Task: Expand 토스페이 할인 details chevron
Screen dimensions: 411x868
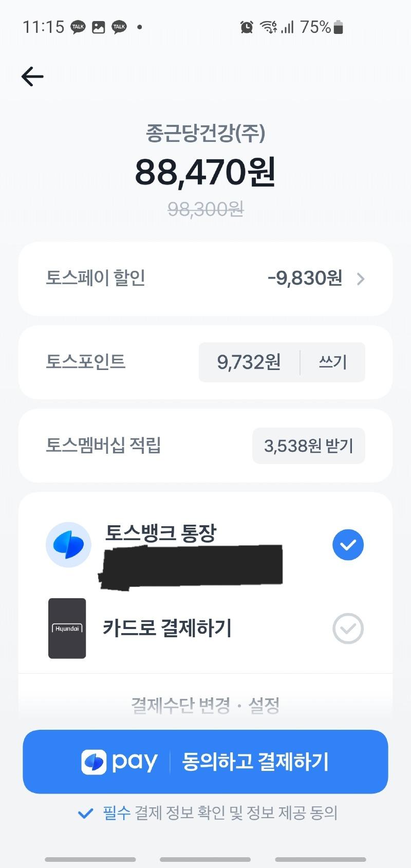Action: [361, 279]
